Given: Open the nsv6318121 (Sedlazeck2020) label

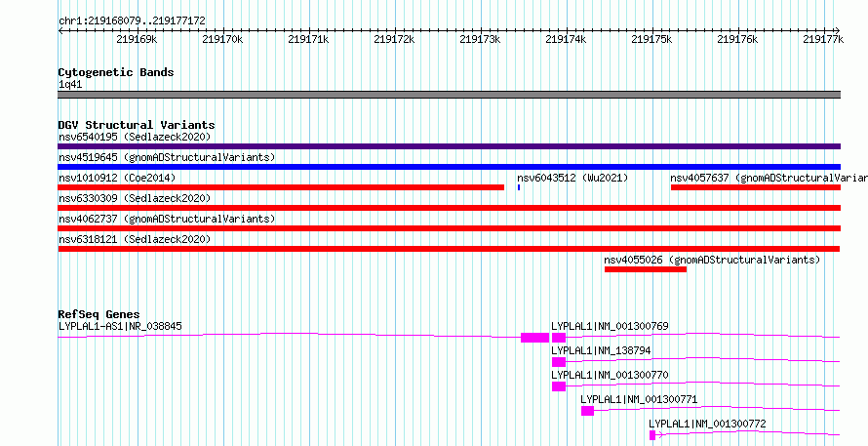Looking at the screenshot, I should 135,239.
